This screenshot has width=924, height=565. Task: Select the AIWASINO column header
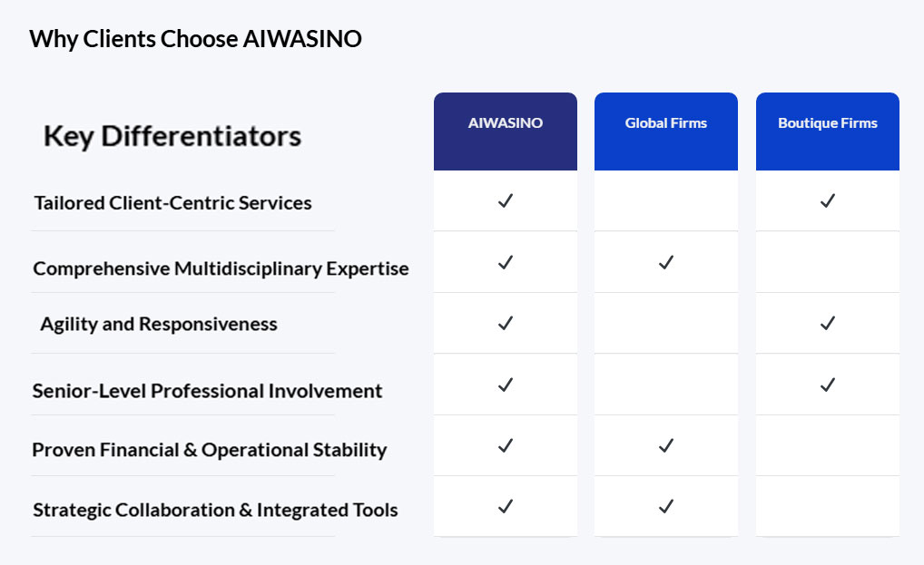506,123
